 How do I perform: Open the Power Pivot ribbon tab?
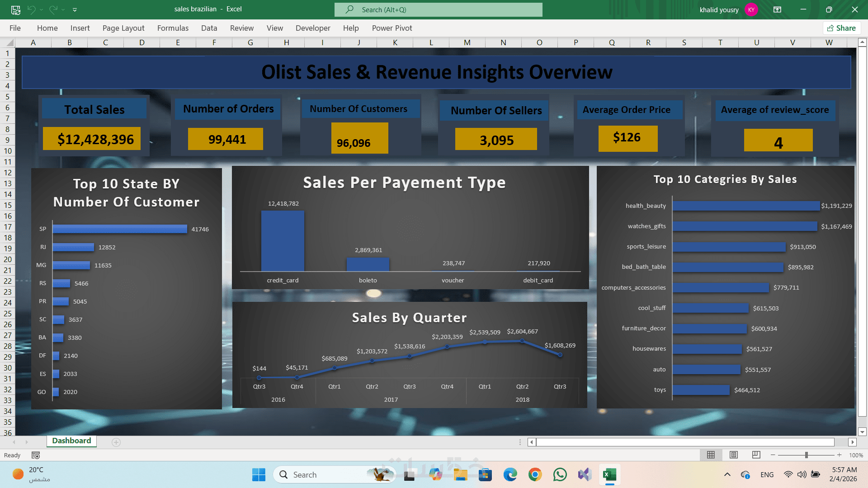(x=392, y=28)
